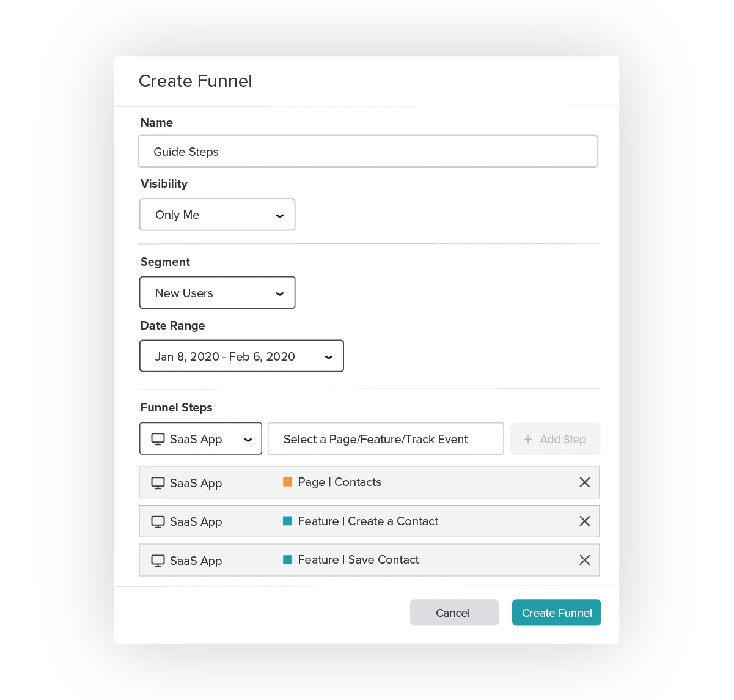Screen dimensions: 734x700
Task: Click monitor icon in Contacts step row
Action: [x=158, y=483]
